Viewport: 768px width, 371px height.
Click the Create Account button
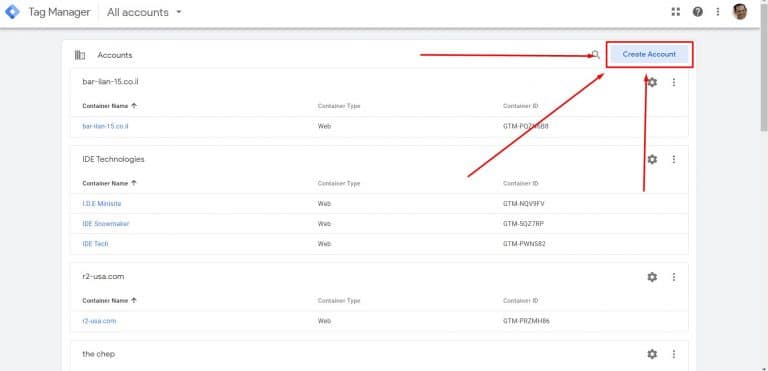point(649,54)
